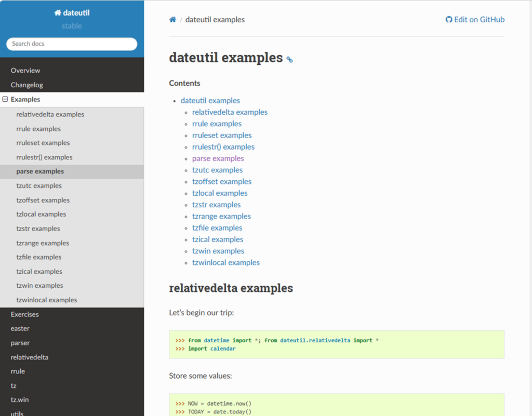The image size is (532, 416).
Task: Click the house icon next to dateutil title
Action: tap(58, 12)
